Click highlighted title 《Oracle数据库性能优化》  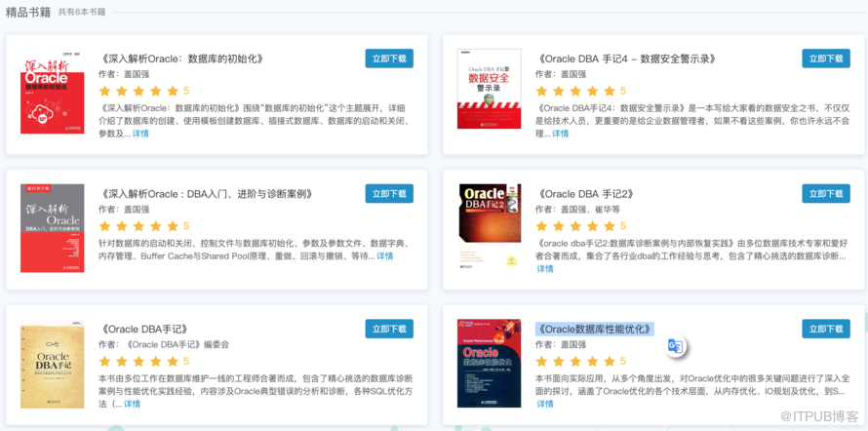595,330
